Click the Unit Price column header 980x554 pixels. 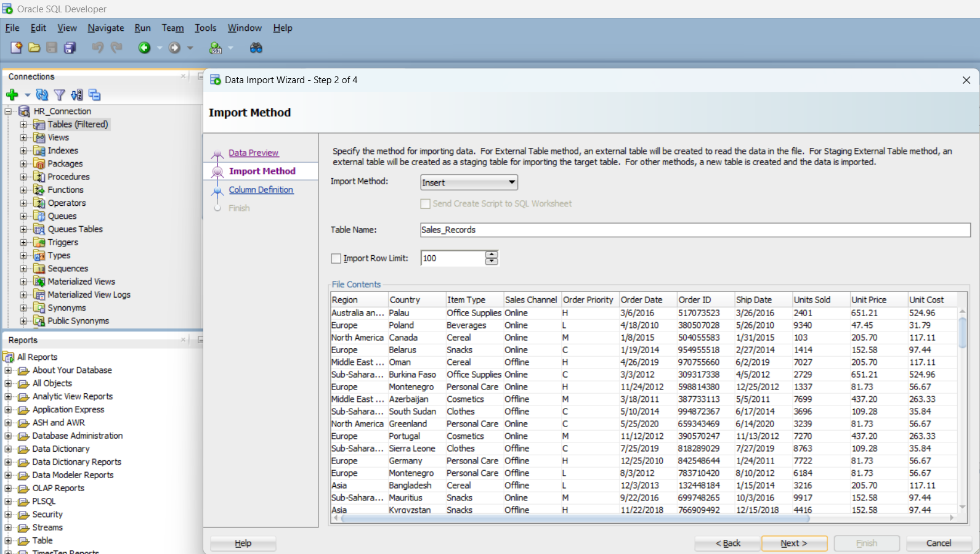[x=878, y=299]
